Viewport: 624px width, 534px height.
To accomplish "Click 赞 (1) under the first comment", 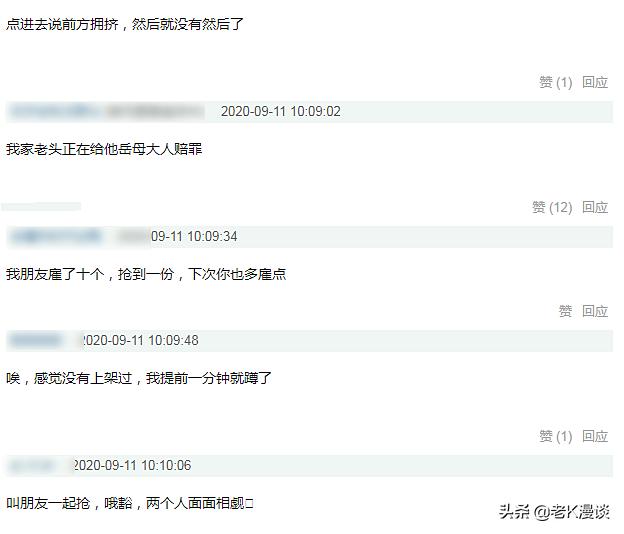I will pos(556,82).
